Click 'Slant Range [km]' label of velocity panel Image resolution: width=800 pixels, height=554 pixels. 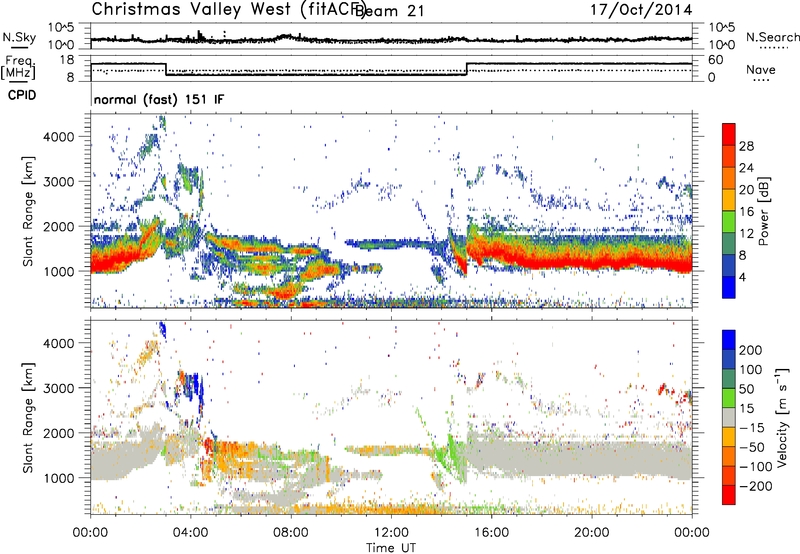(x=28, y=417)
